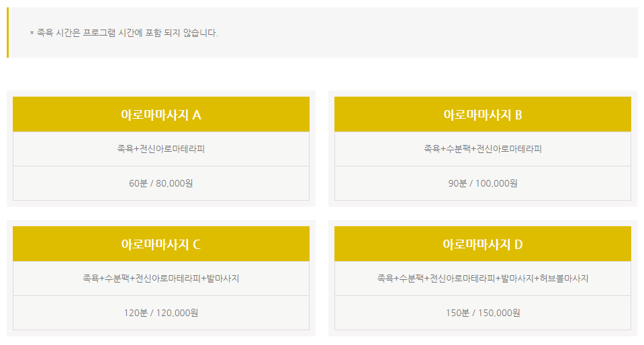The image size is (644, 345).
Task: Click the 90분 / 100,000원 price row
Action: click(x=483, y=183)
